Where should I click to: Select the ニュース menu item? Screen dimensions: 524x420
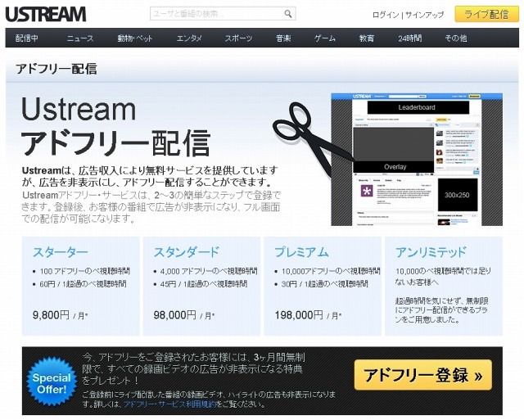click(x=80, y=38)
